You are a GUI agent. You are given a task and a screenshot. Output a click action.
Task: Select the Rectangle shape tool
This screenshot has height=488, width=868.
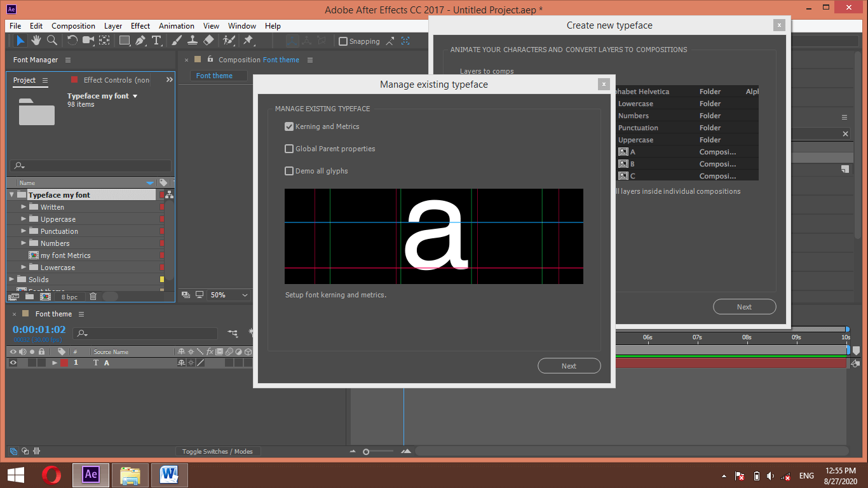tap(125, 41)
